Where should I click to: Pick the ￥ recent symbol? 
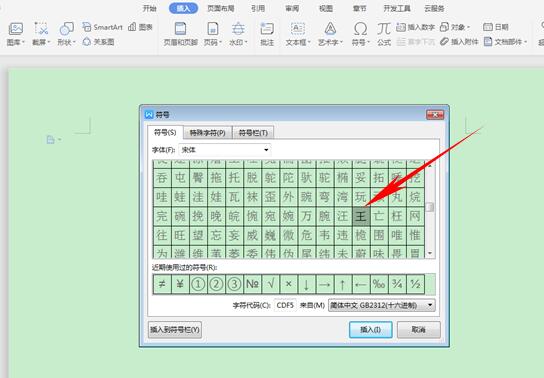point(180,284)
